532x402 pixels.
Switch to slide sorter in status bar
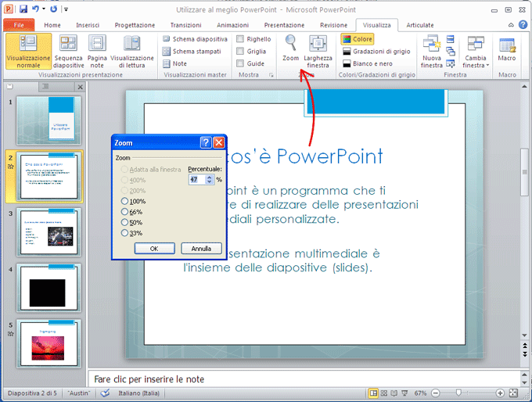(x=383, y=393)
